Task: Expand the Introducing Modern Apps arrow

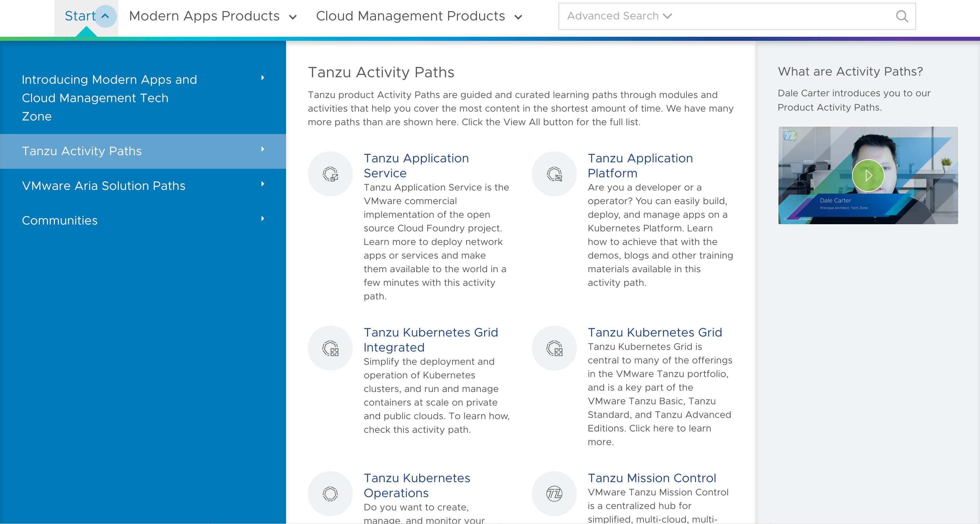Action: coord(263,78)
